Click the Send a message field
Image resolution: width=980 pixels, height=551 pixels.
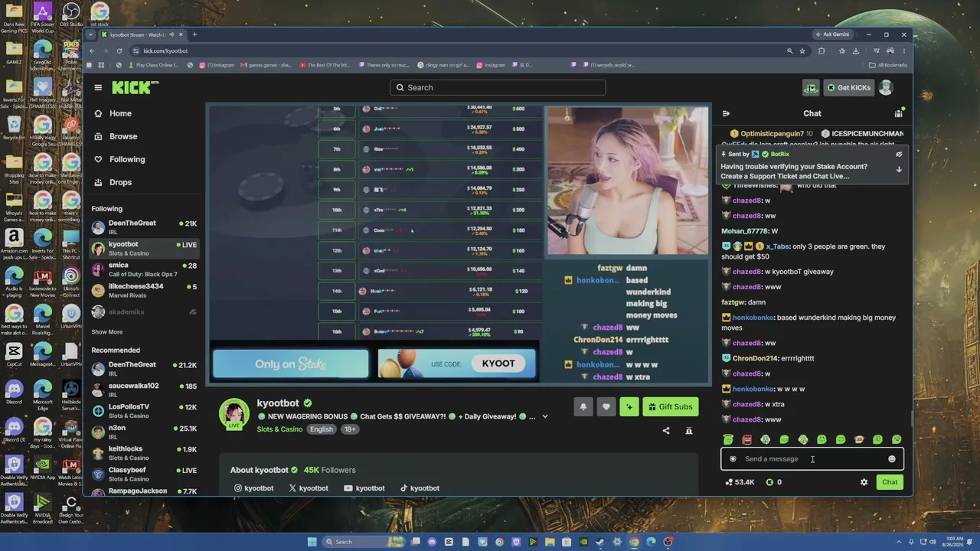coord(812,459)
